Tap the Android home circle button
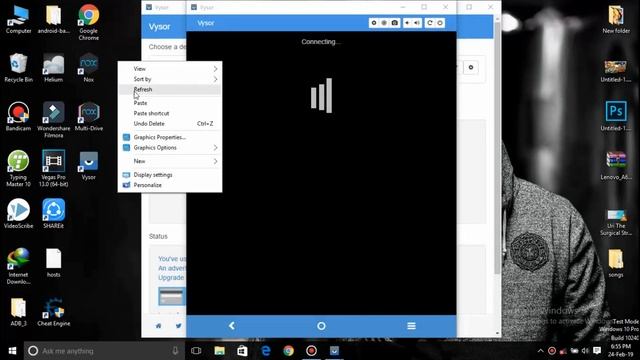Viewport: 640px width, 360px height. [x=321, y=326]
